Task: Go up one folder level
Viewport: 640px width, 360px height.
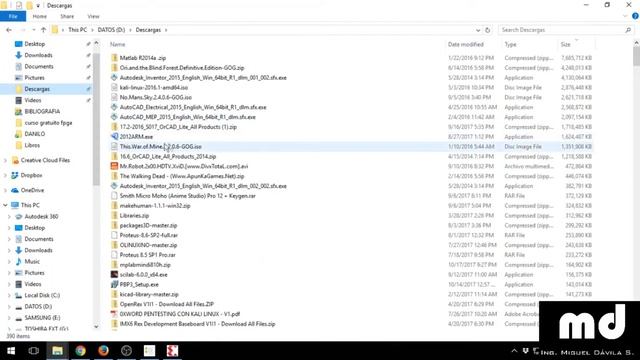Action: pyautogui.click(x=43, y=30)
